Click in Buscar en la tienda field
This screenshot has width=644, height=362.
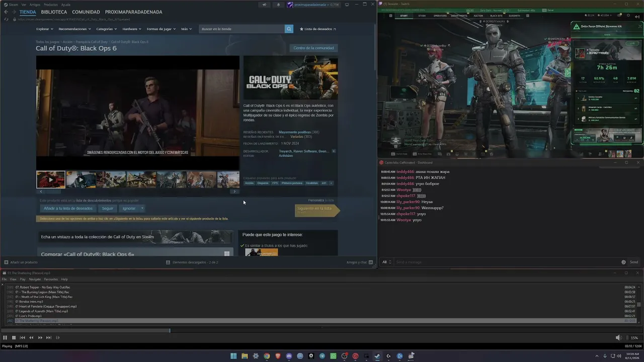tap(242, 29)
